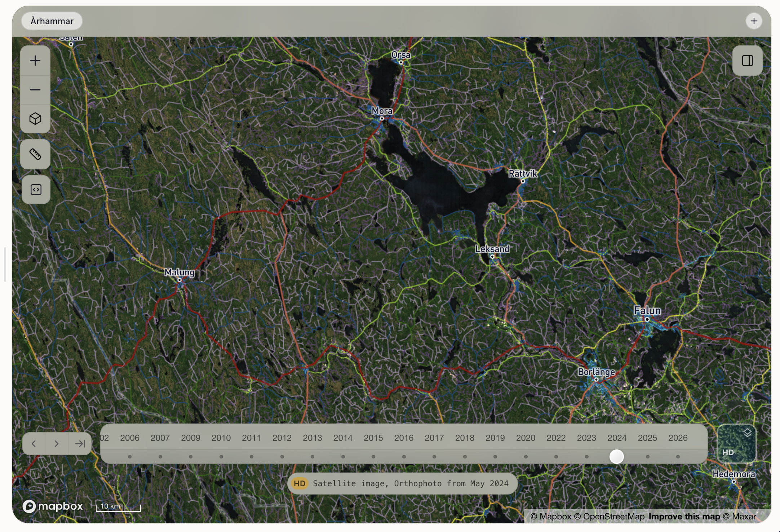Select year 2023 on the timeline

tap(586, 438)
